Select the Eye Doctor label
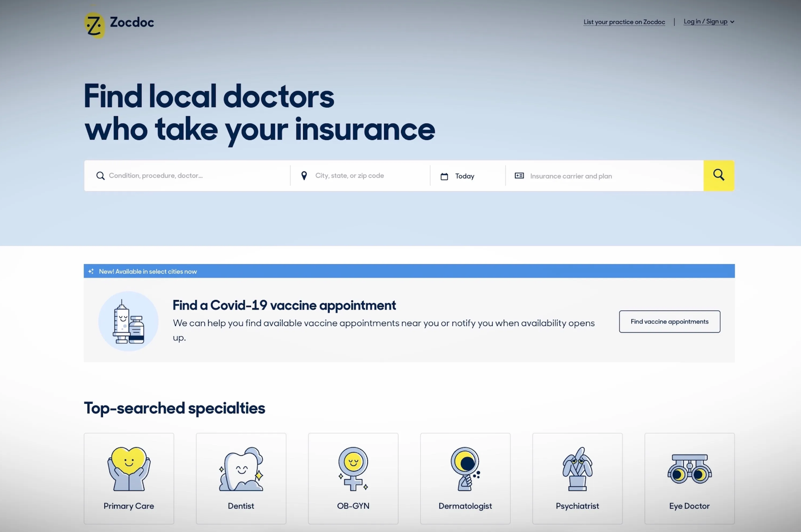Image resolution: width=801 pixels, height=532 pixels. coord(690,506)
